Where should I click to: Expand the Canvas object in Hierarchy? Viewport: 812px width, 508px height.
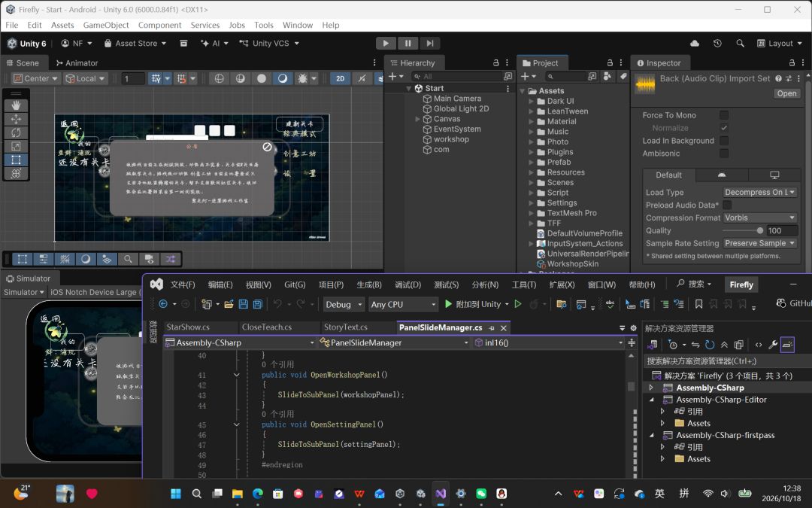click(x=418, y=119)
